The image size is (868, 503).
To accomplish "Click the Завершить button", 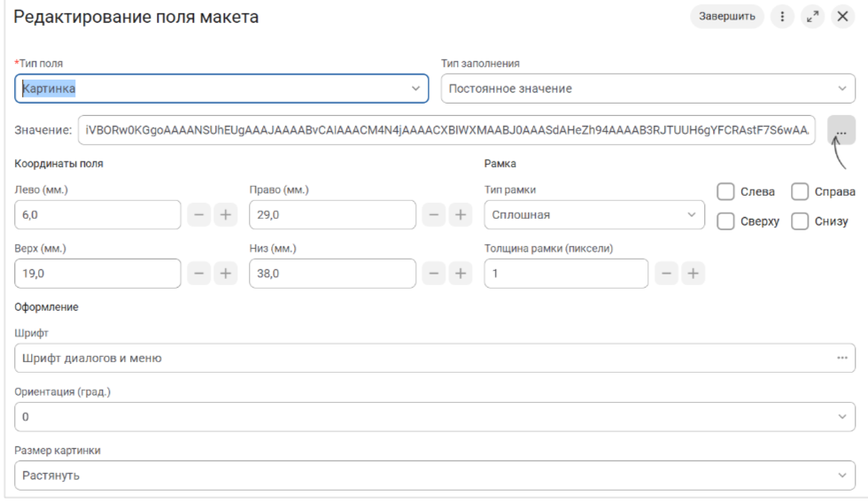I will point(727,17).
